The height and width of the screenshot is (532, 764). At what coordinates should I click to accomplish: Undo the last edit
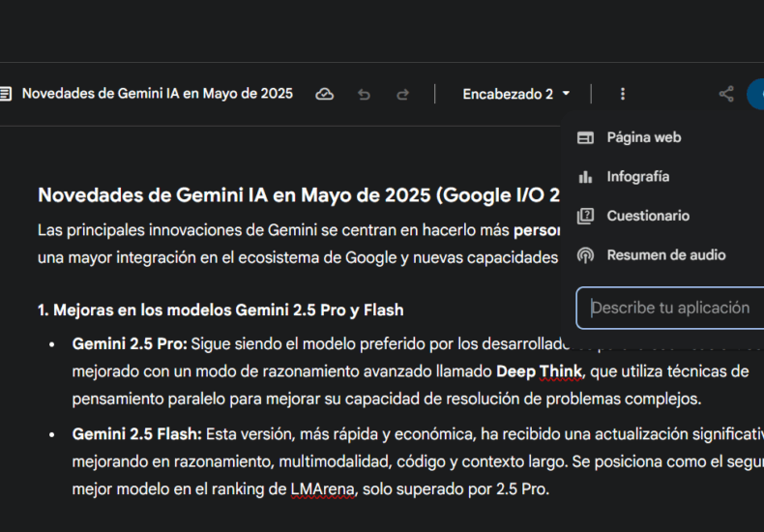[364, 94]
